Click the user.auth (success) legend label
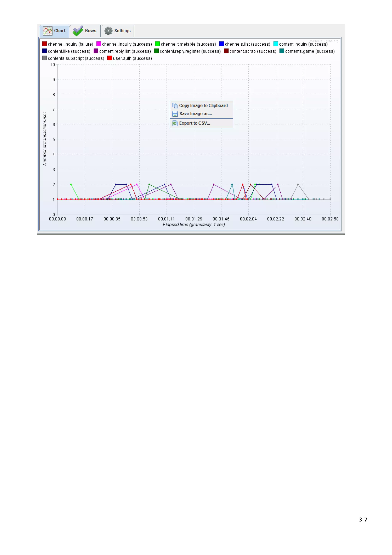 coord(132,58)
